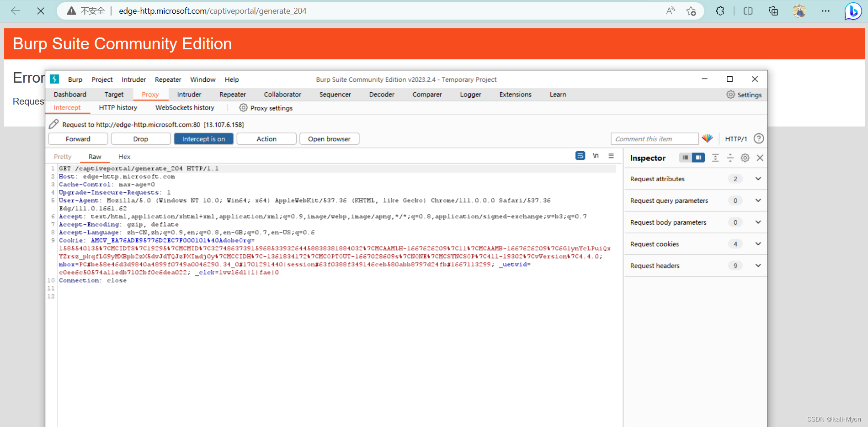Switch to the Extensions tab
868x427 pixels.
point(515,95)
